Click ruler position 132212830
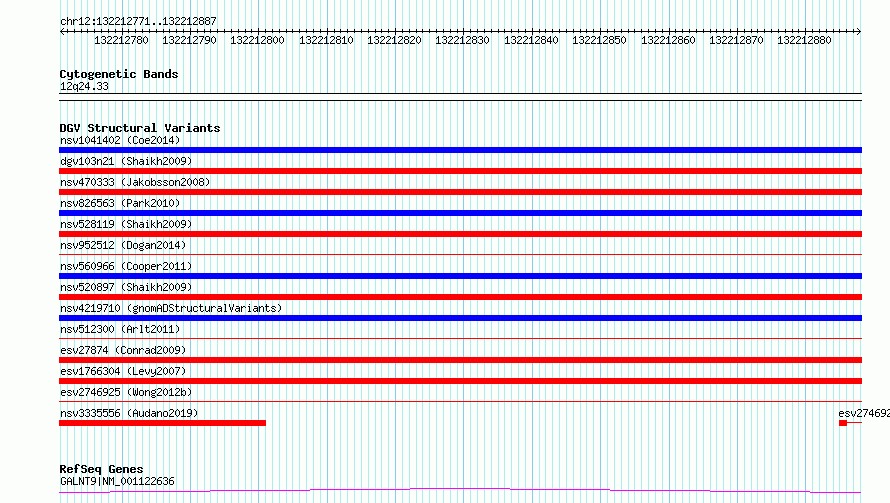Image resolution: width=890 pixels, height=503 pixels. 462,40
